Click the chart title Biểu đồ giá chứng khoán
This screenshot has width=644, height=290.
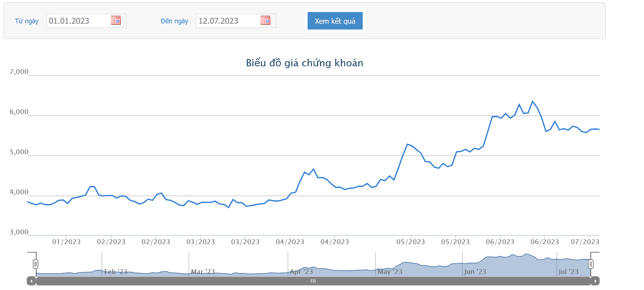tap(304, 63)
